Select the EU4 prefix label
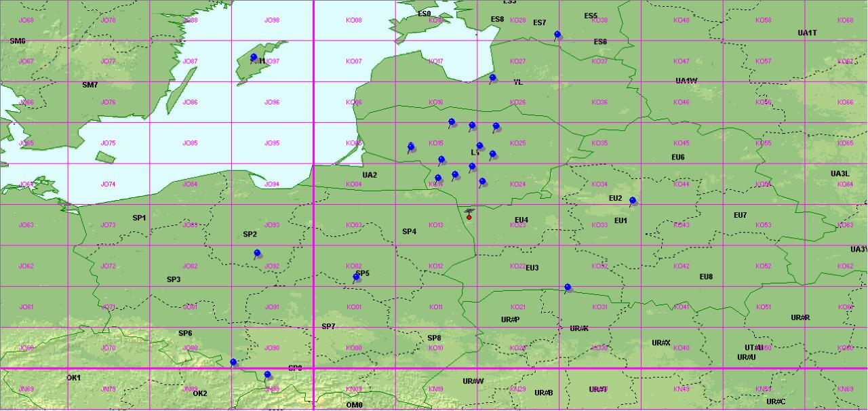This screenshot has height=411, width=868. click(521, 220)
